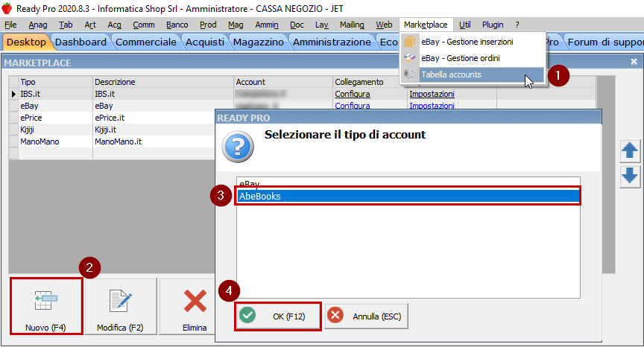Click the Ready Pro strawberry title icon
This screenshot has width=644, height=347.
pyautogui.click(x=7, y=8)
